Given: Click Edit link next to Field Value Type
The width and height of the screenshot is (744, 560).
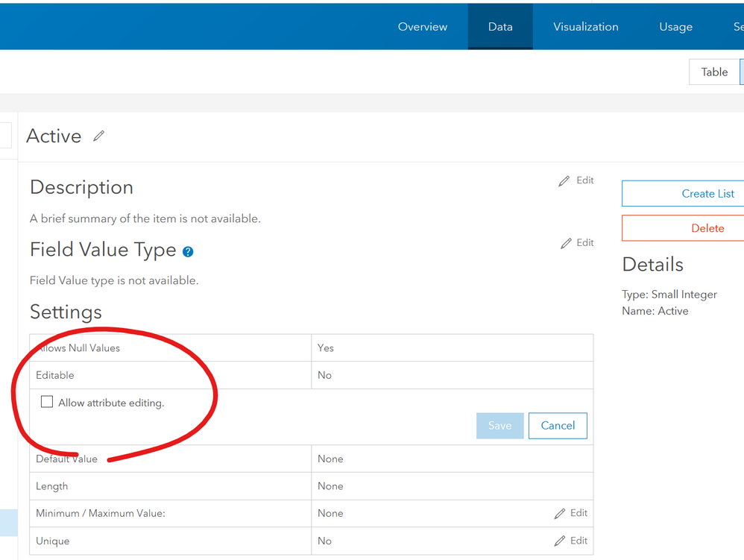Looking at the screenshot, I should point(585,242).
